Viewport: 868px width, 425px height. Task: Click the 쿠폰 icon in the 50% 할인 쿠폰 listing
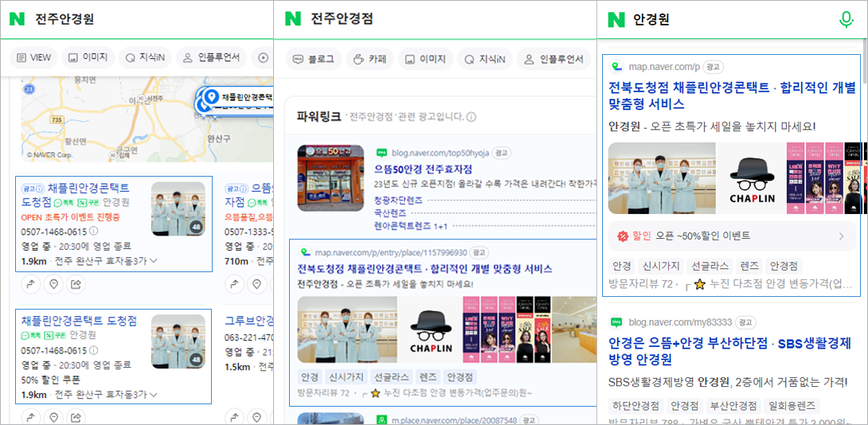click(56, 335)
